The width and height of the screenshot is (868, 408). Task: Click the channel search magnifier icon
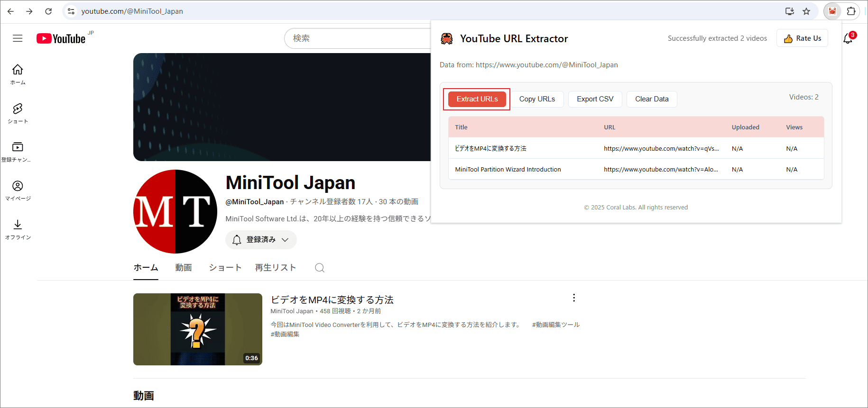pyautogui.click(x=320, y=268)
